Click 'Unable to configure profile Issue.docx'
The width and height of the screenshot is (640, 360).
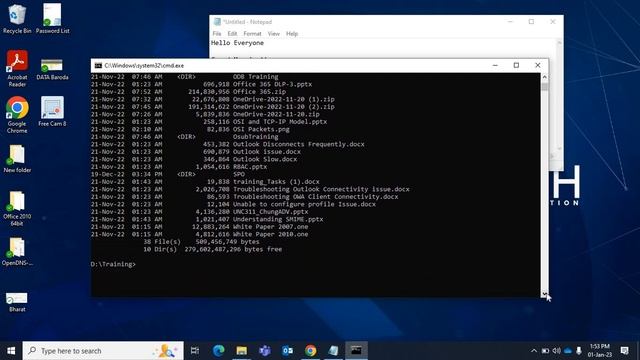coord(304,204)
